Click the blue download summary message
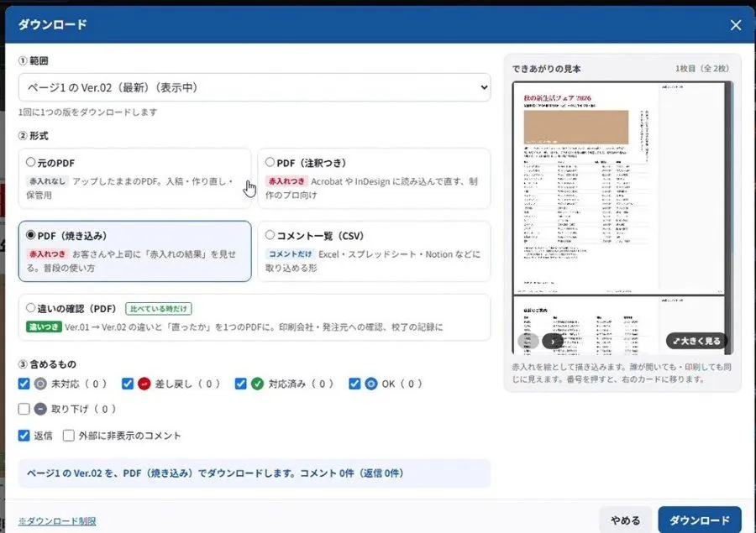This screenshot has height=533, width=756. click(255, 473)
